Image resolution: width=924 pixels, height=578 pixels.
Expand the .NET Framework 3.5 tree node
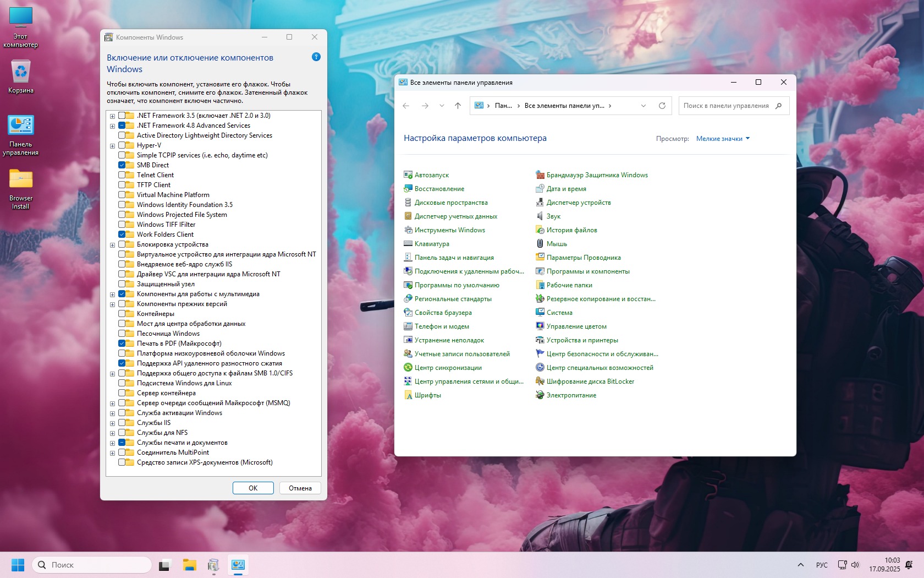pos(112,116)
